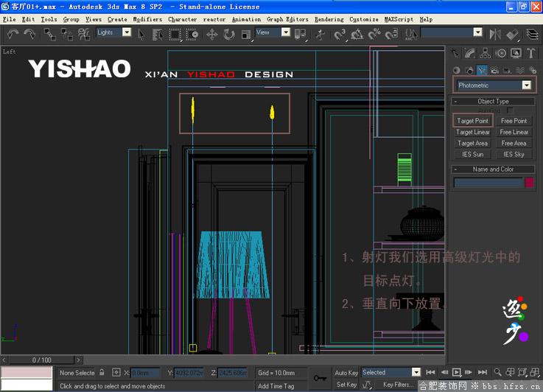Open the Modifiers menu

coord(147,19)
